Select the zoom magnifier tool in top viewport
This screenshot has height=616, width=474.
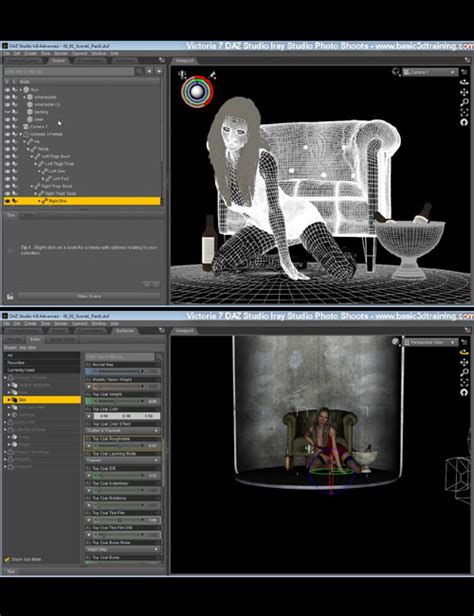[464, 102]
